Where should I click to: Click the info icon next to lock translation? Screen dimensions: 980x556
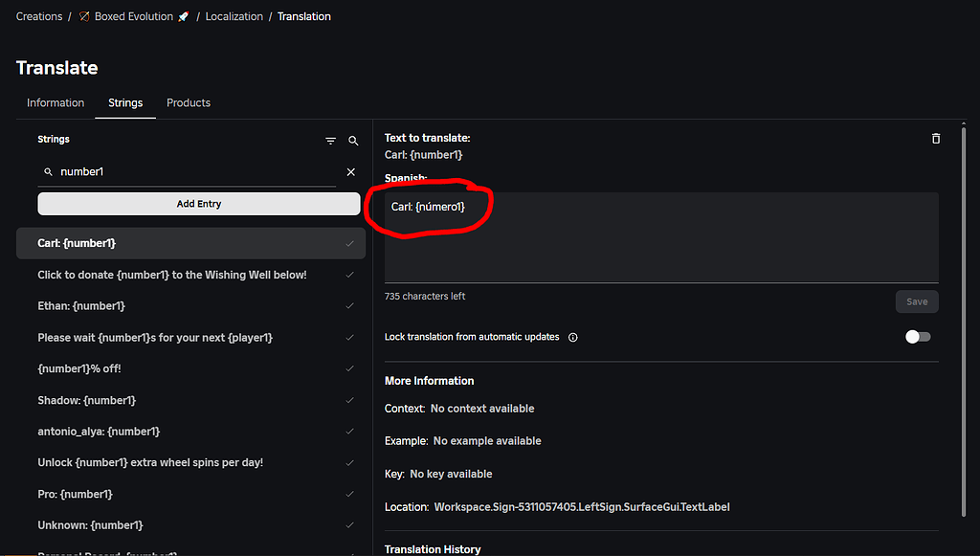coord(572,337)
